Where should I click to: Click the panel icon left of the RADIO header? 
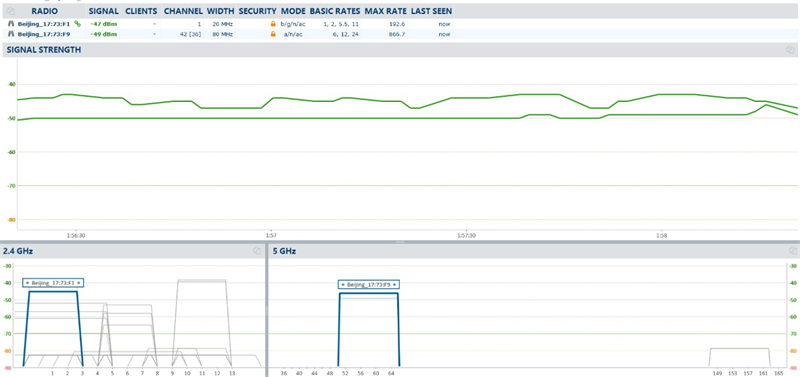[x=11, y=11]
